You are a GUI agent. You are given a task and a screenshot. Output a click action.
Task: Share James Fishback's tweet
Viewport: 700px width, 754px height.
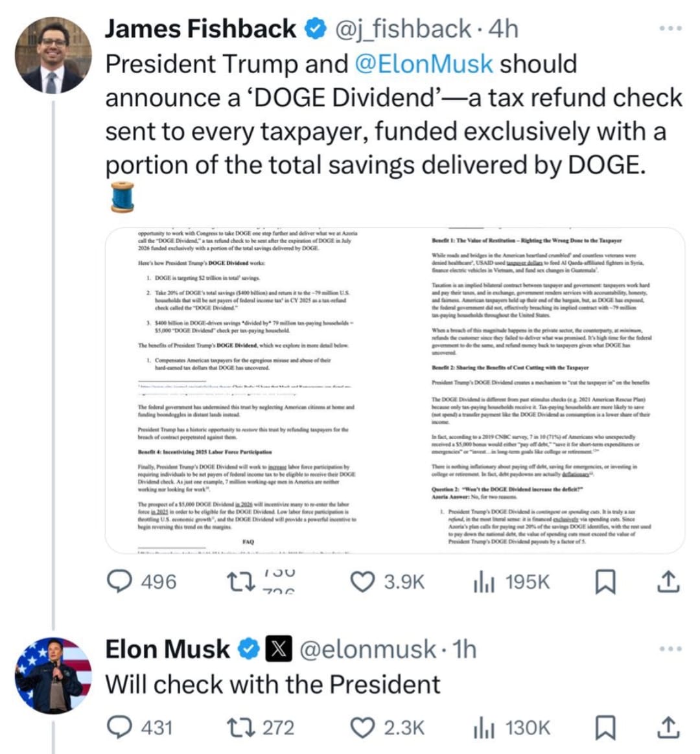click(668, 582)
